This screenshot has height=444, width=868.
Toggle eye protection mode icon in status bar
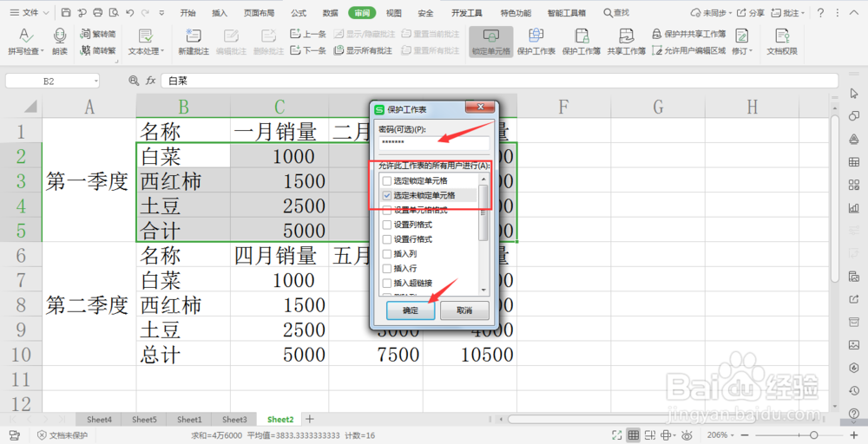[687, 435]
